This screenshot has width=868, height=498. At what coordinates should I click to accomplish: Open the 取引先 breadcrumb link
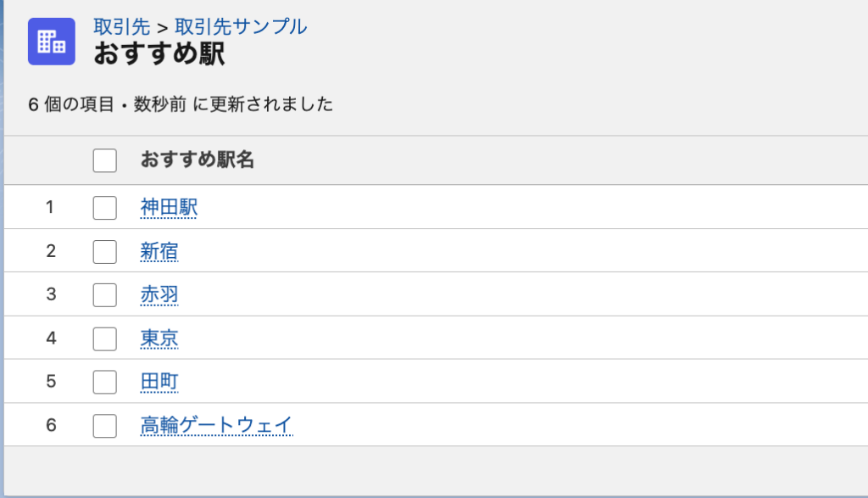click(121, 26)
